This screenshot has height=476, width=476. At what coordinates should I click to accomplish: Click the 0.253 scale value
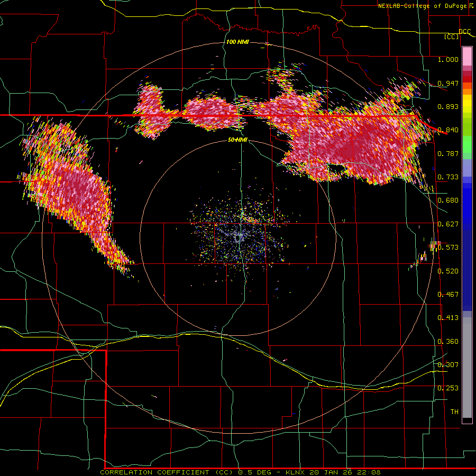pos(448,388)
